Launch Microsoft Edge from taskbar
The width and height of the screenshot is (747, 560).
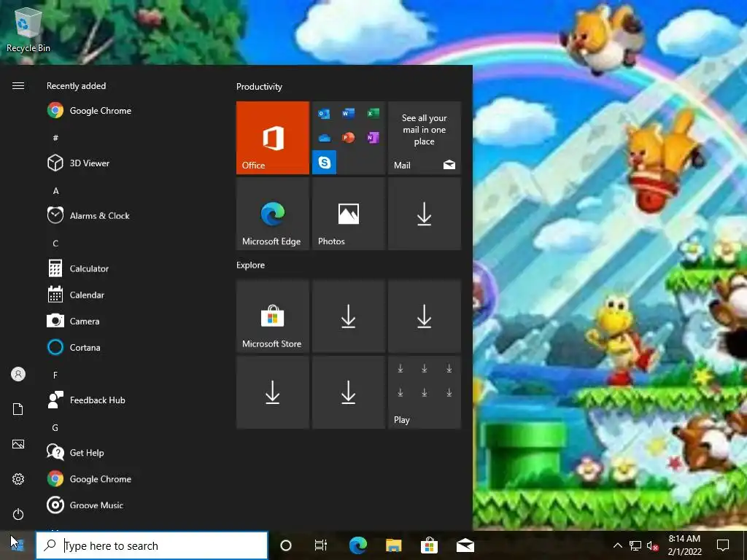[x=357, y=545]
